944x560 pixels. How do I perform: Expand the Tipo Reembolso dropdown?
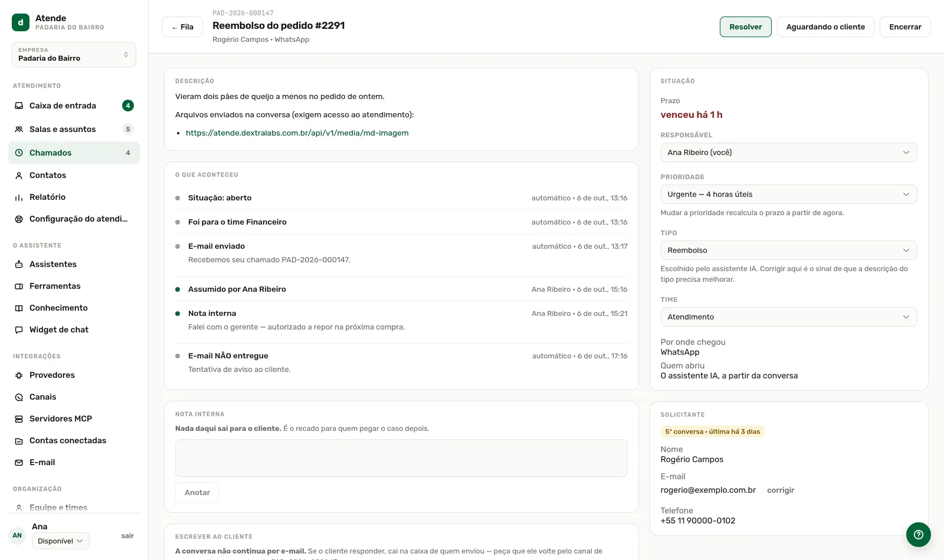(x=789, y=251)
